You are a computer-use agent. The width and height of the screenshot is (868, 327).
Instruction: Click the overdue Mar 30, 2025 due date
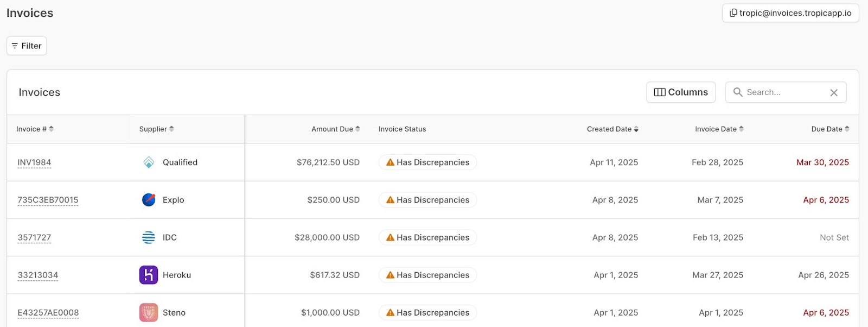pos(822,162)
